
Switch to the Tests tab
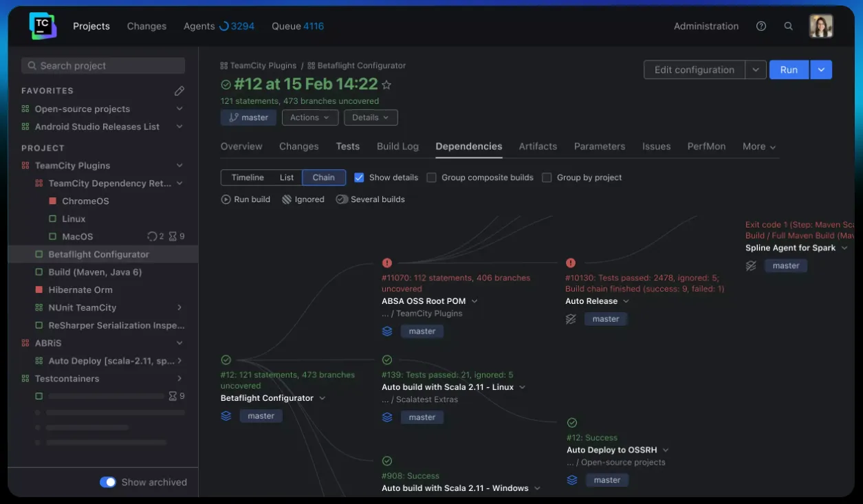(x=348, y=146)
